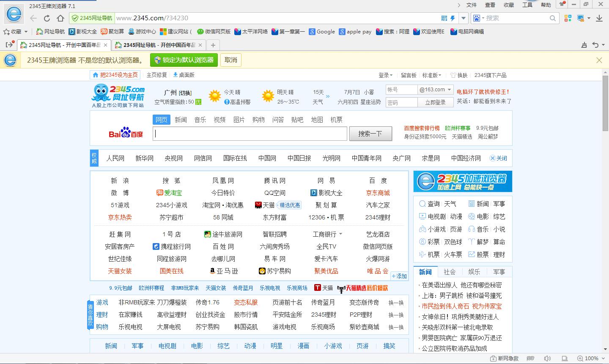Viewport: 609px width, 364px height.
Task: Click the 取消 button in notification bar
Action: 231,60
